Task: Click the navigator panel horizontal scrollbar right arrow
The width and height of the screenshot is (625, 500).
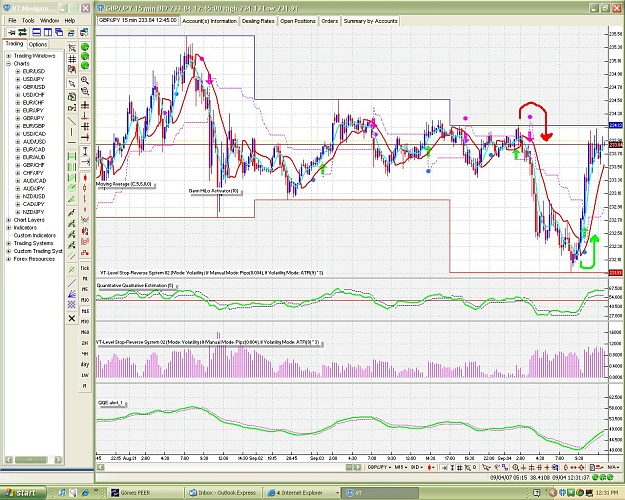Action: pyautogui.click(x=58, y=460)
